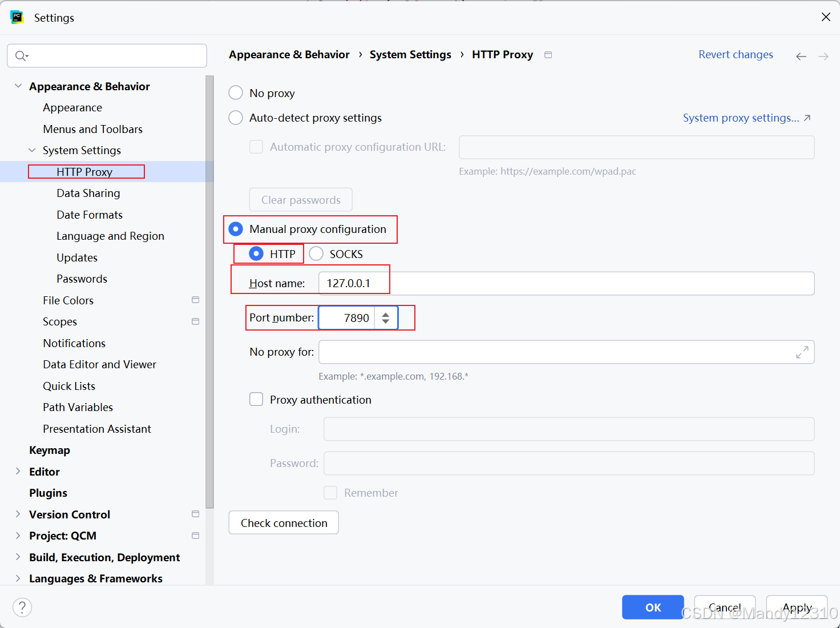
Task: Expand the Version Control section
Action: point(18,514)
